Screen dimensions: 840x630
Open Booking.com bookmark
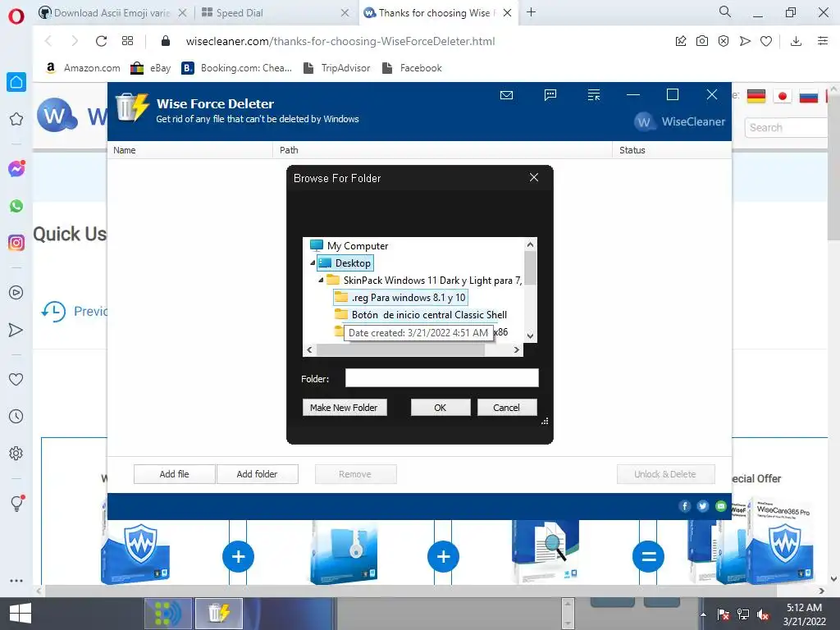tap(236, 68)
